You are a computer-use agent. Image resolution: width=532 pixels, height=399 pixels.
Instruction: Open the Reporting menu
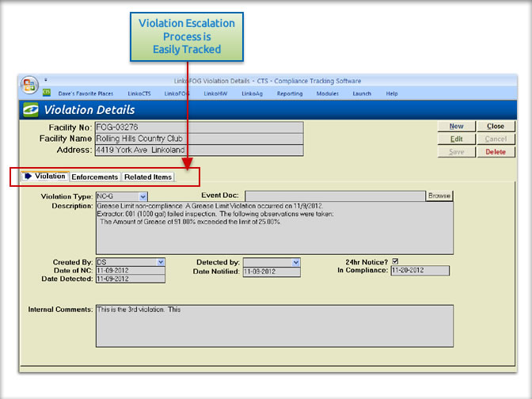coord(290,93)
